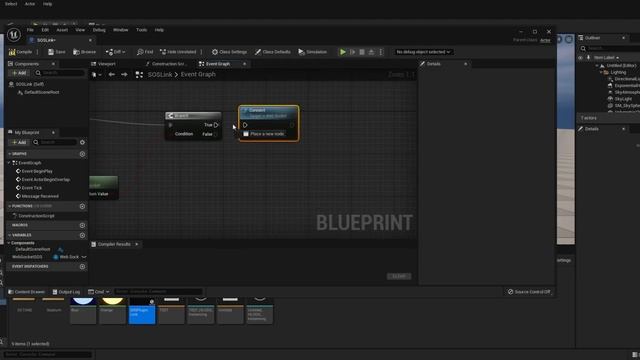Add a new macro with plus icon
Screen dimensions: 640x360
[x=82, y=225]
